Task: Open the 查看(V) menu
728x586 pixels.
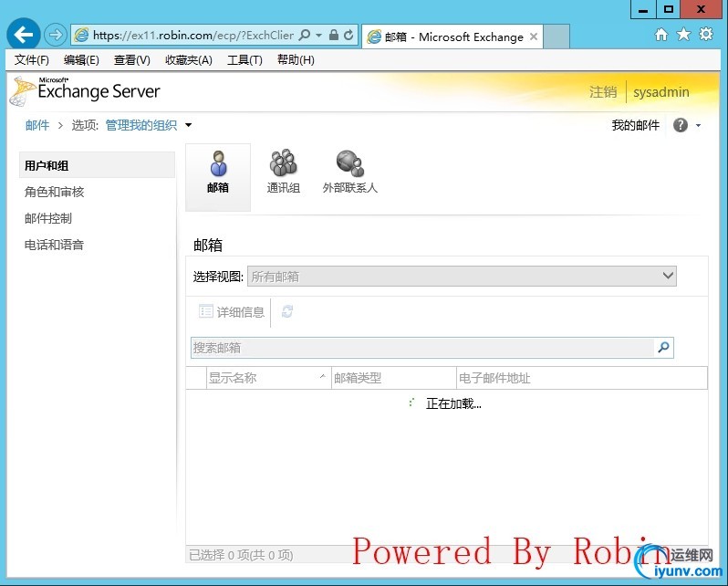Action: [x=132, y=60]
